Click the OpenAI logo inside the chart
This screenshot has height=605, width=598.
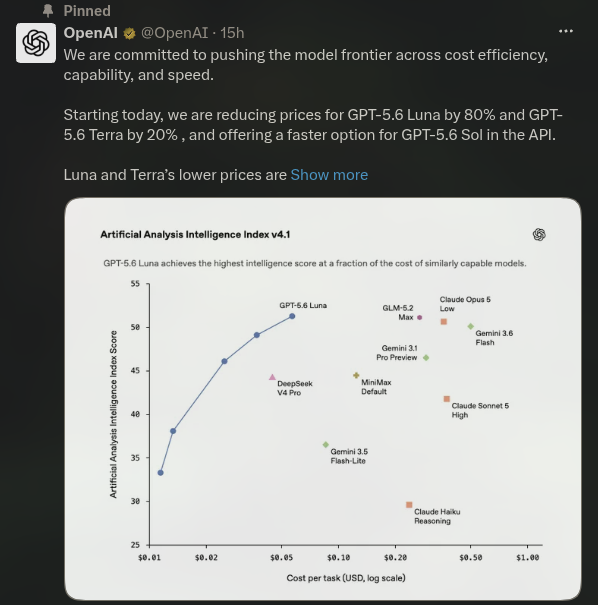point(539,234)
